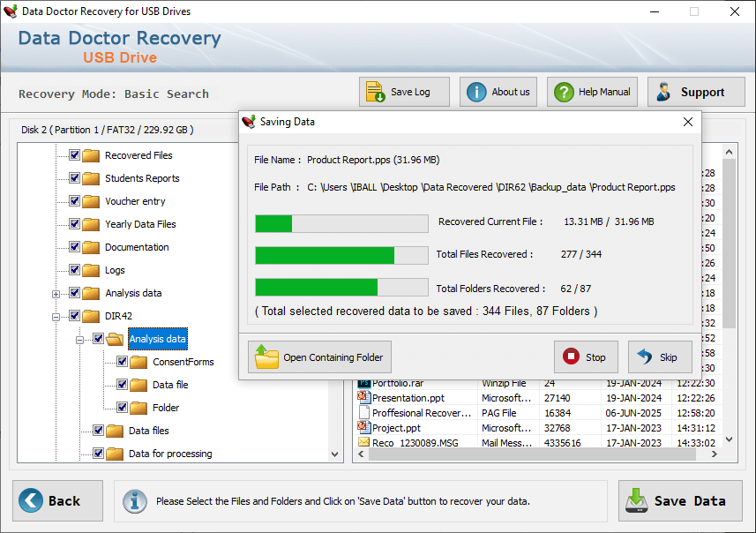Click the Stop red square icon

[x=571, y=357]
